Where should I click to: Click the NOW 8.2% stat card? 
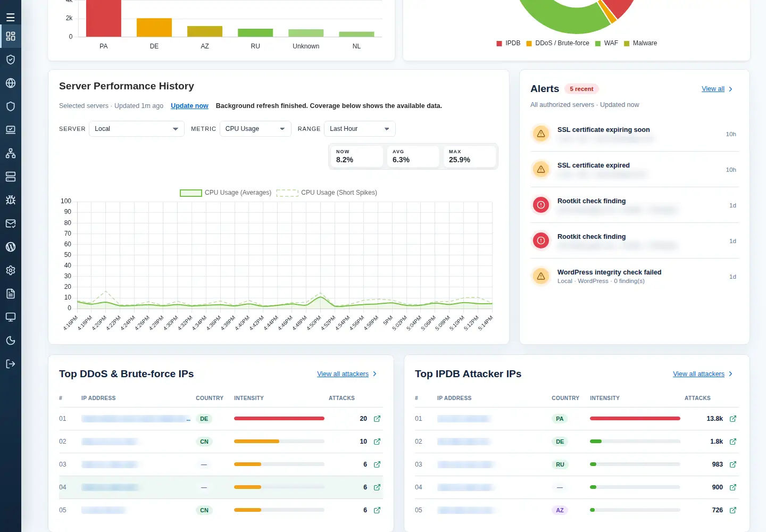(x=357, y=156)
